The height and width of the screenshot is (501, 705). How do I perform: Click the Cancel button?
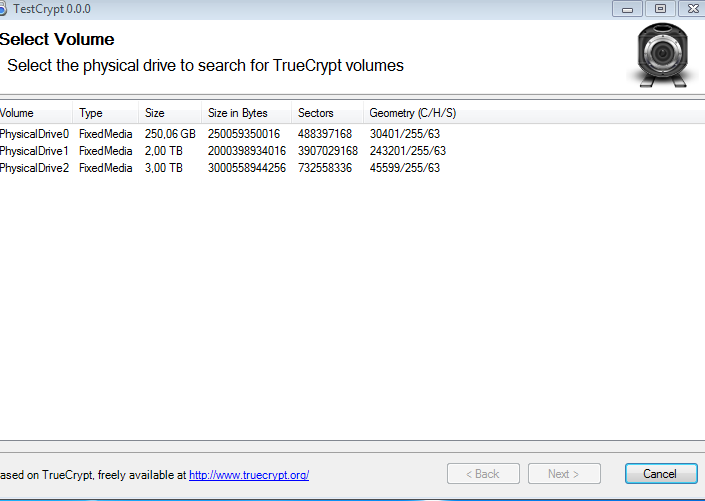[x=661, y=474]
